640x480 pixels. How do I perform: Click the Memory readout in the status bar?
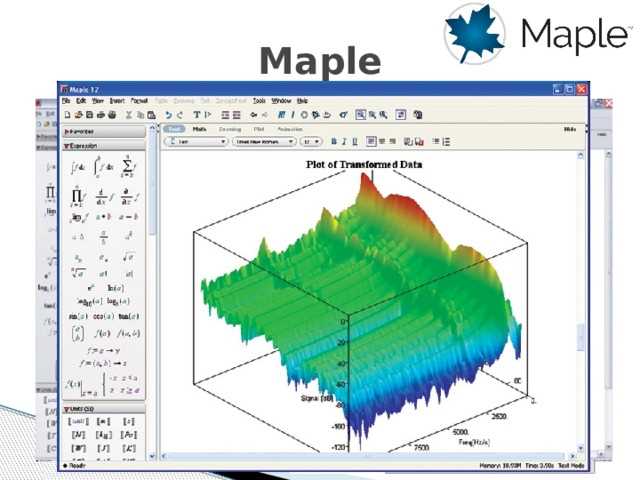coord(500,465)
